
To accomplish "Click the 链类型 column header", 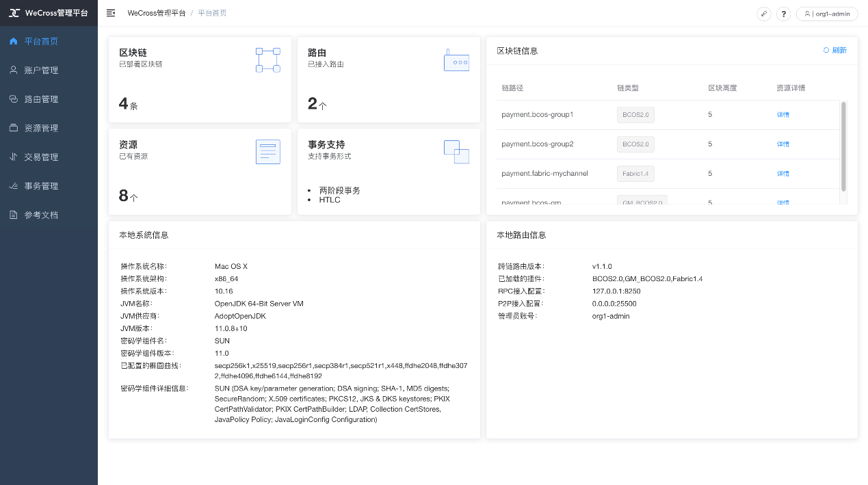I will (x=628, y=88).
